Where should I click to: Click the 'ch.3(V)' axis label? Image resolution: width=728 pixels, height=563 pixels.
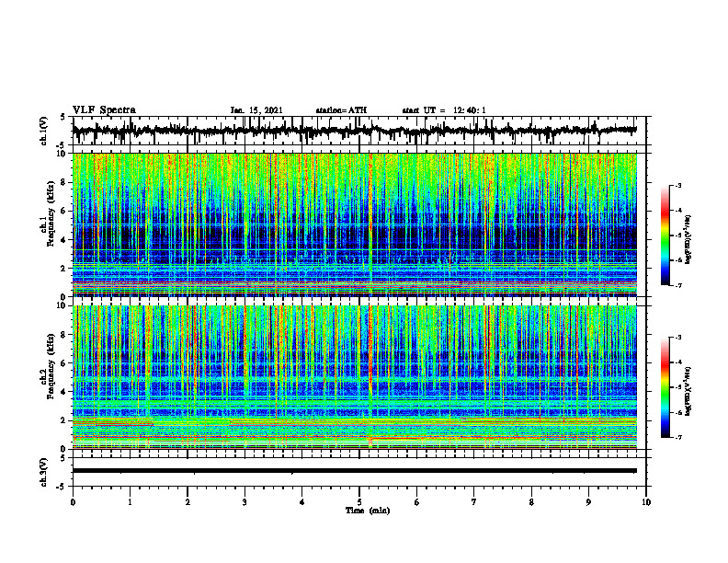click(43, 472)
